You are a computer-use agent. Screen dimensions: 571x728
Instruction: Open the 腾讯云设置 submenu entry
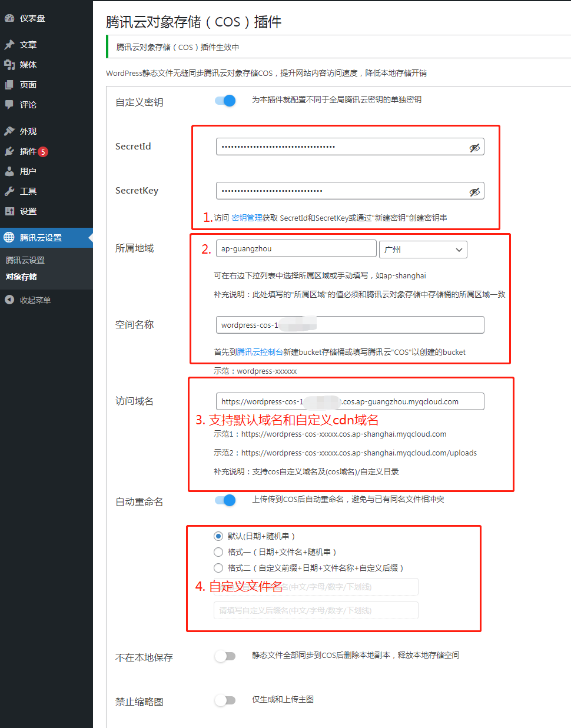[x=25, y=260]
